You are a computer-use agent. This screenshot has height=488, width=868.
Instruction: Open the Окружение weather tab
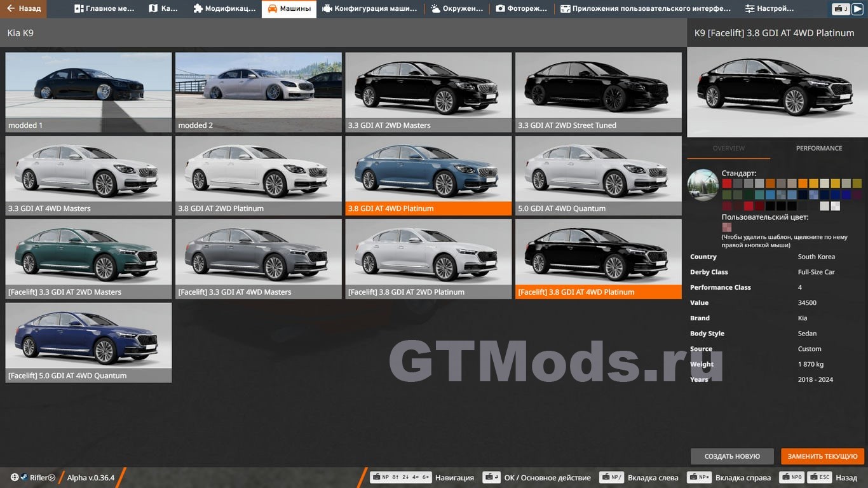(457, 9)
